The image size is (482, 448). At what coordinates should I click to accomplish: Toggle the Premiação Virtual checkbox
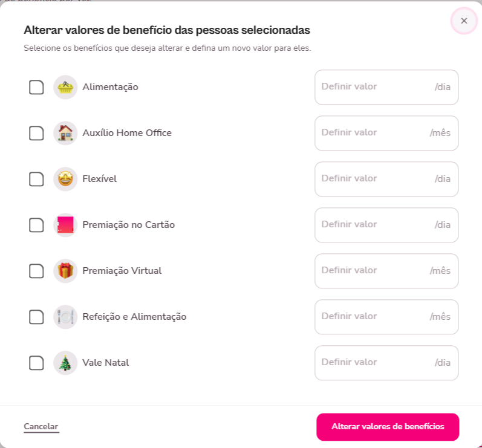pyautogui.click(x=37, y=271)
